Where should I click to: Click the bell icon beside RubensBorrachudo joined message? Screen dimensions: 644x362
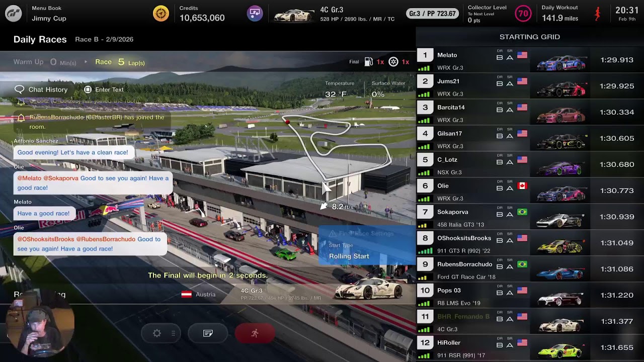point(21,118)
